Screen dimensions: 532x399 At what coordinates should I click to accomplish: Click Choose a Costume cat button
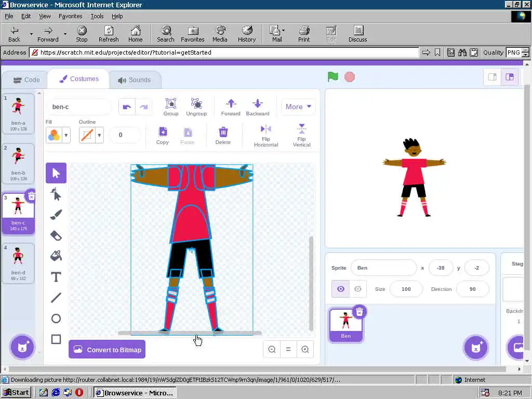(22, 347)
